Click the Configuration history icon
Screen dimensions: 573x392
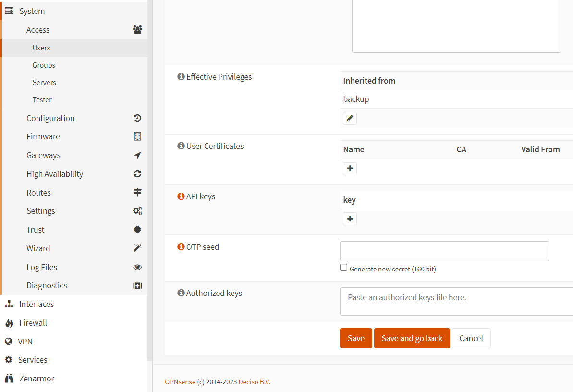coord(137,118)
